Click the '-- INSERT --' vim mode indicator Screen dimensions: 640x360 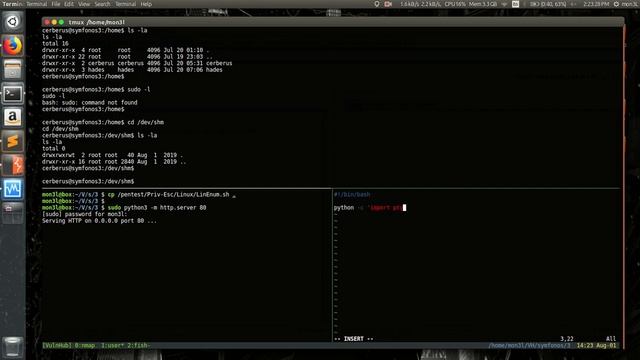[353, 338]
